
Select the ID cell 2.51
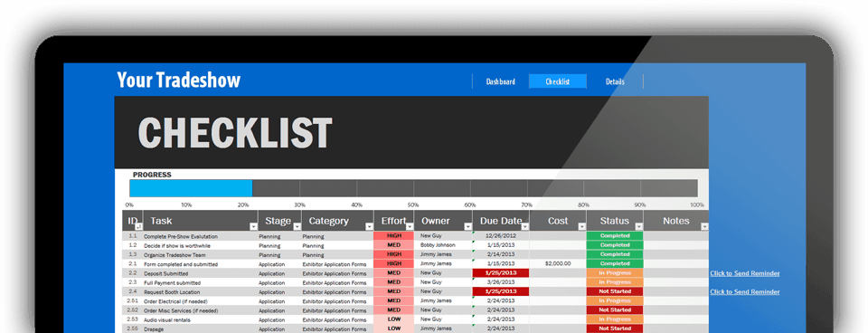(x=132, y=300)
